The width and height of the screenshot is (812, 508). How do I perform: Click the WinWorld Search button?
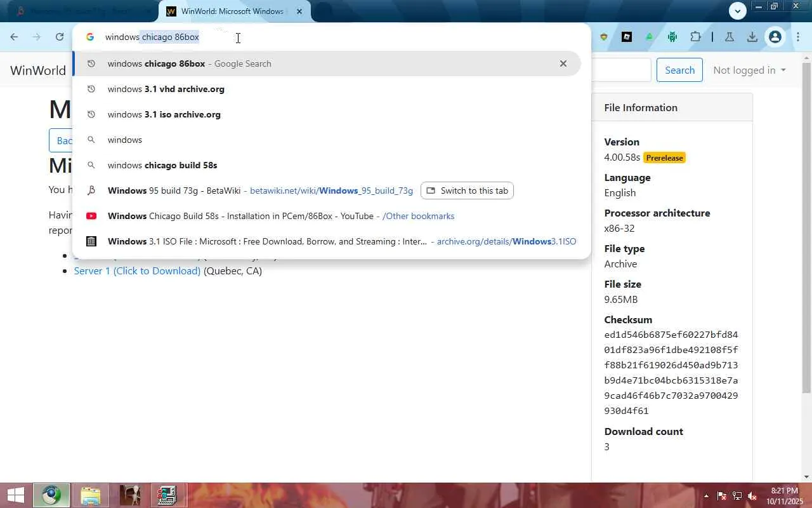[679, 70]
